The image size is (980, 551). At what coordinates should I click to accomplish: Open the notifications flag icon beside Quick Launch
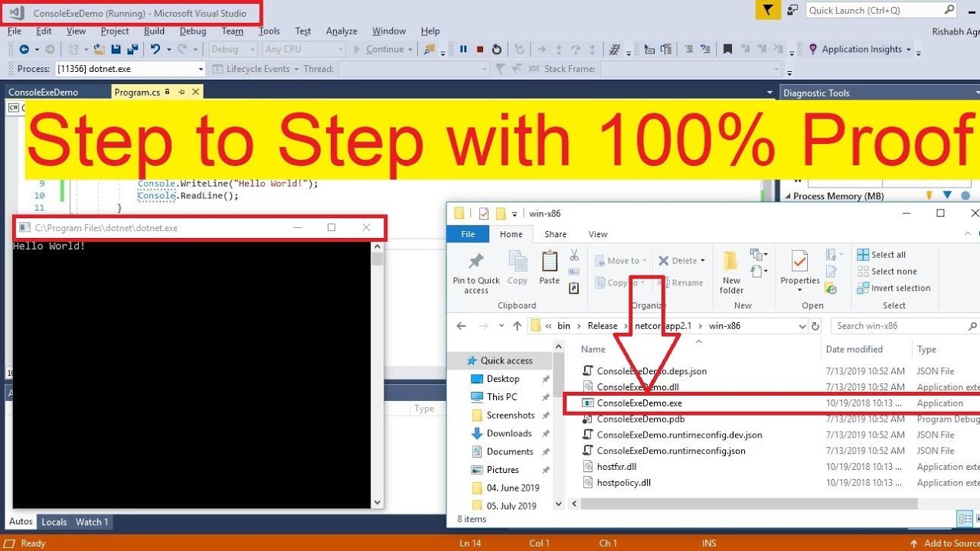[768, 10]
